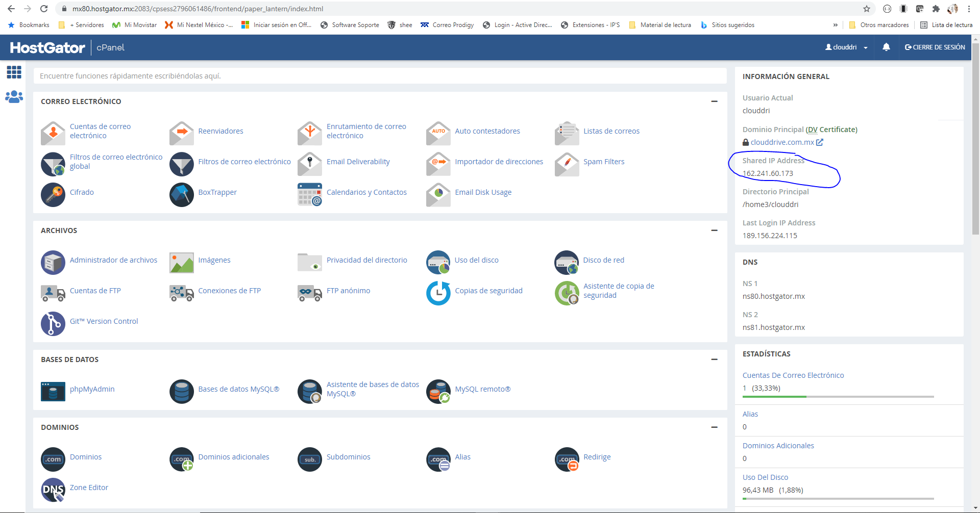
Task: Open the clouddrive.com.mx domain link
Action: [782, 142]
